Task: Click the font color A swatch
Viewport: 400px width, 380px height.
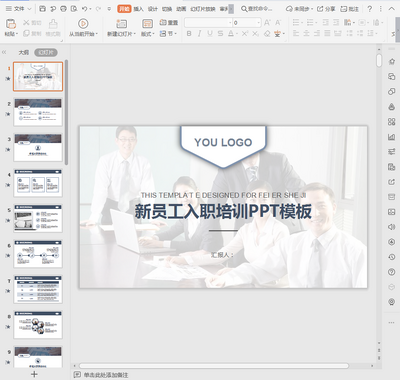Action: [x=231, y=34]
